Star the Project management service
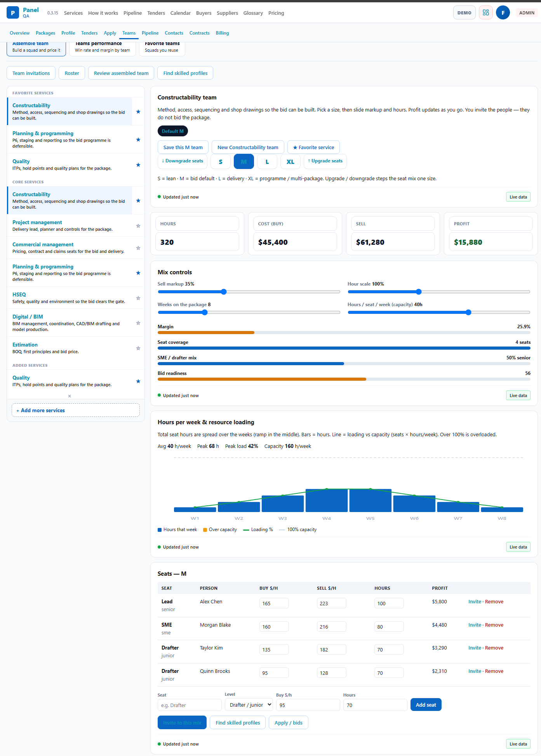Viewport: 541px width, 756px height. pos(138,226)
